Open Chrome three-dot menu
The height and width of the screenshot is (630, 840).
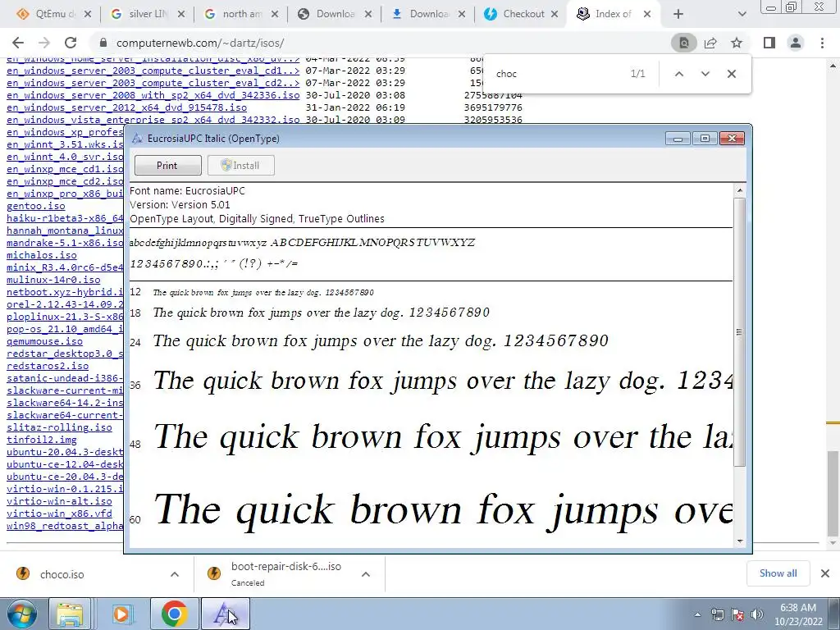tap(822, 43)
